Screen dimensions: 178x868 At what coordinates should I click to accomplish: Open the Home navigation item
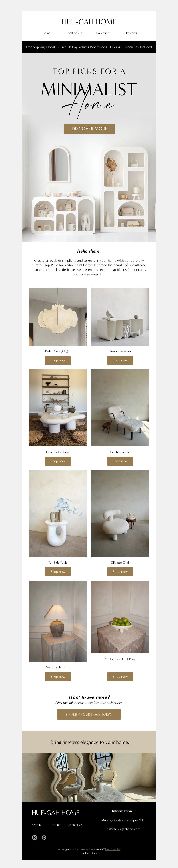(46, 33)
